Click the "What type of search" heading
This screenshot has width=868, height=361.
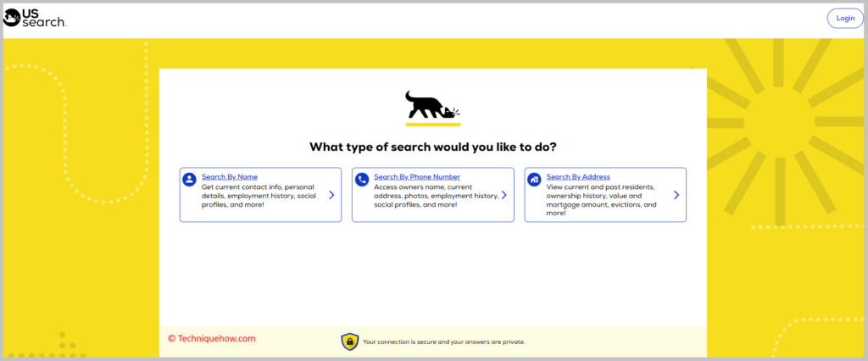tap(433, 147)
